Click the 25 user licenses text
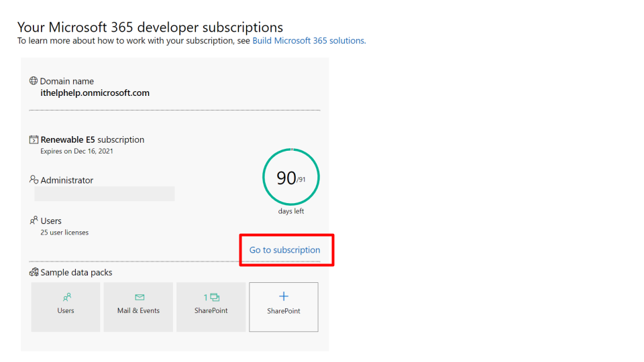Screen dimensions: 644x362 click(64, 233)
